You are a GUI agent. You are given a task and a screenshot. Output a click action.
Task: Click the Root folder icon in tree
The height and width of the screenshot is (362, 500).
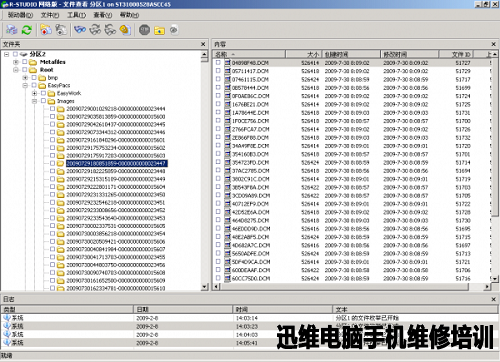pyautogui.click(x=33, y=70)
